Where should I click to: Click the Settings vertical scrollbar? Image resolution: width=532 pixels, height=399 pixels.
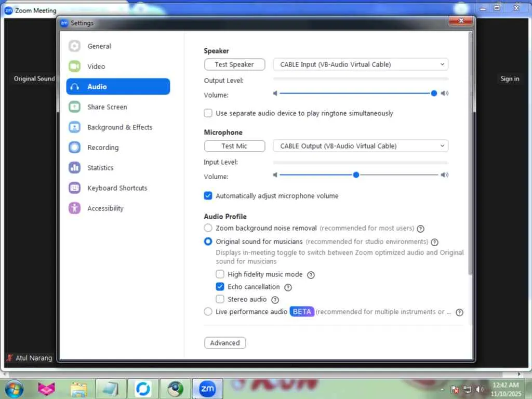[x=470, y=153]
